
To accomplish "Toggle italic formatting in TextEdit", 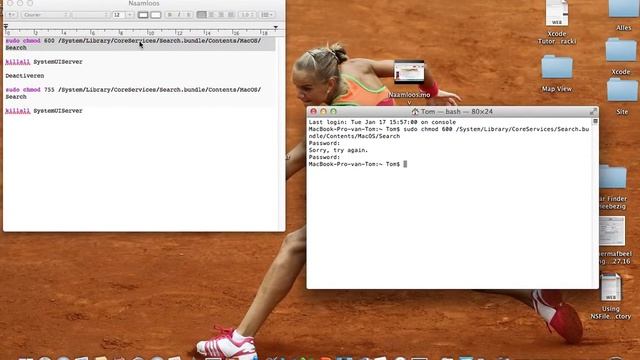I will pos(179,15).
